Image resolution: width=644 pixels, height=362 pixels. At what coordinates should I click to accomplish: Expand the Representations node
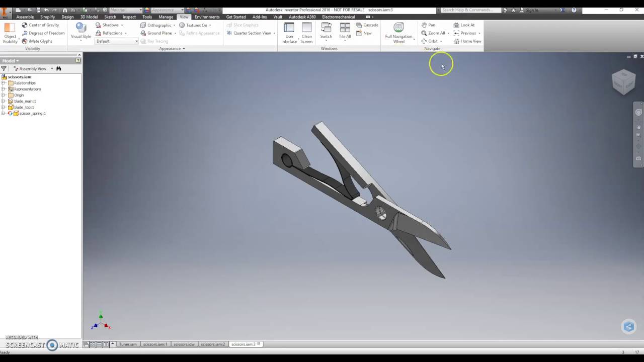coord(4,89)
